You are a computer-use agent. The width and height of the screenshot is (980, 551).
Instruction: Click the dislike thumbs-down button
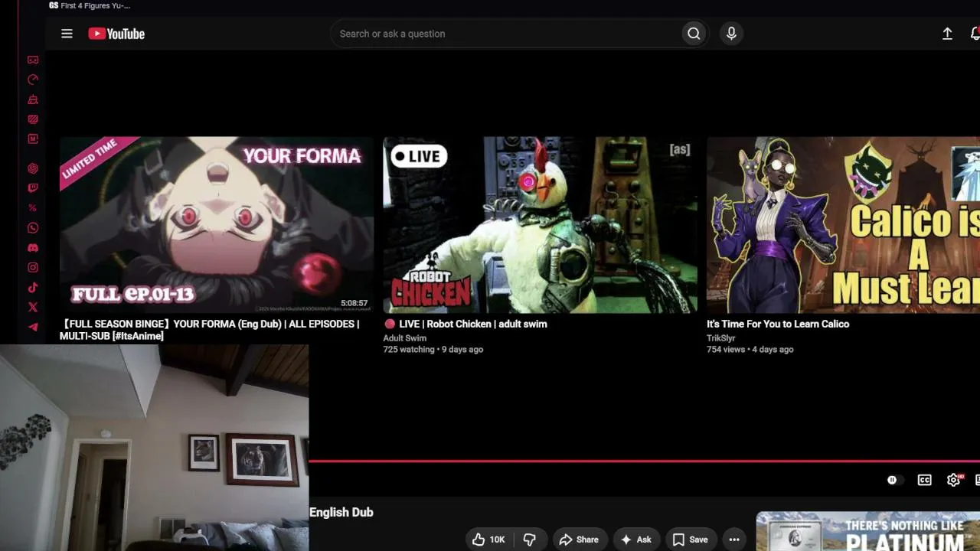(529, 540)
